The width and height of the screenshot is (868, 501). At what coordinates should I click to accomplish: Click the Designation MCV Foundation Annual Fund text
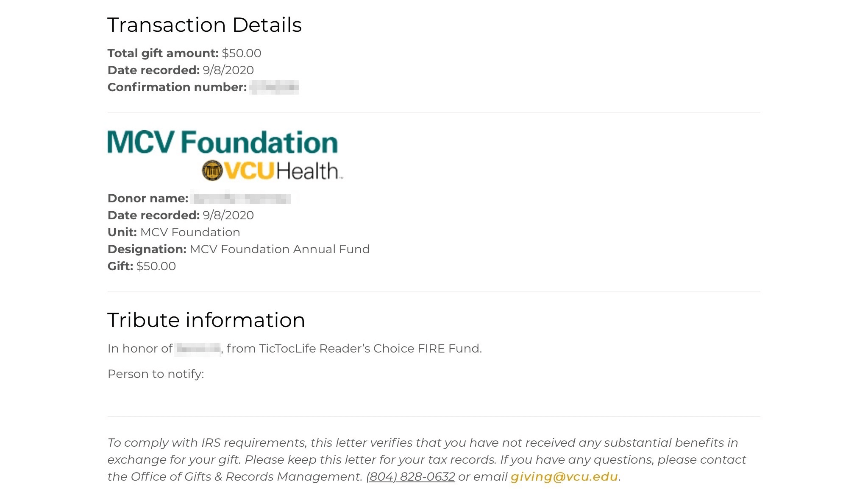coord(239,249)
